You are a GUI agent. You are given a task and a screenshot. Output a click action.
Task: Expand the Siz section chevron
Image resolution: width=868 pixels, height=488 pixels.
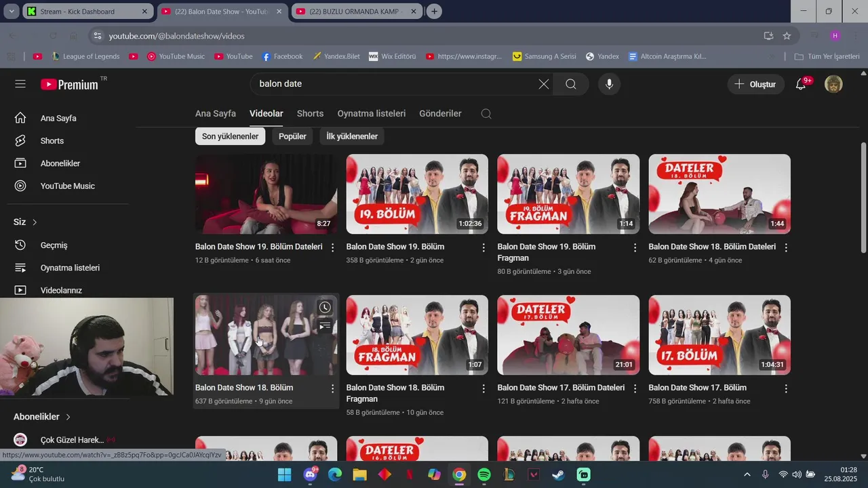tap(35, 222)
